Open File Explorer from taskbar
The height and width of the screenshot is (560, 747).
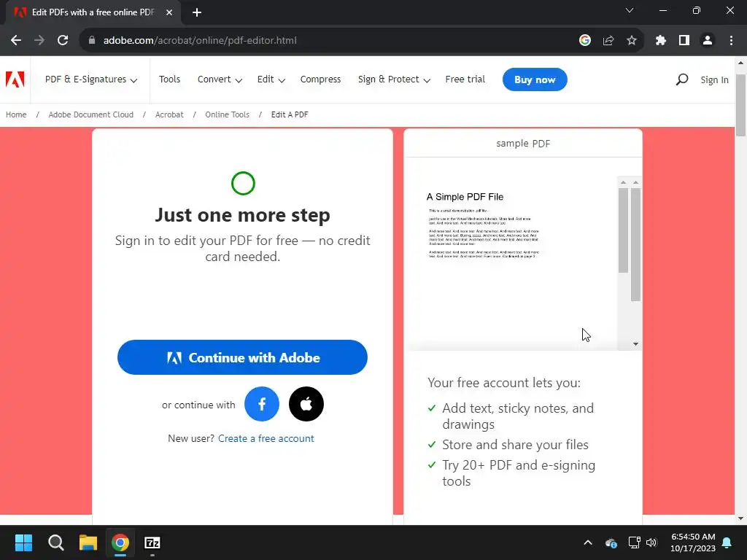(x=88, y=542)
